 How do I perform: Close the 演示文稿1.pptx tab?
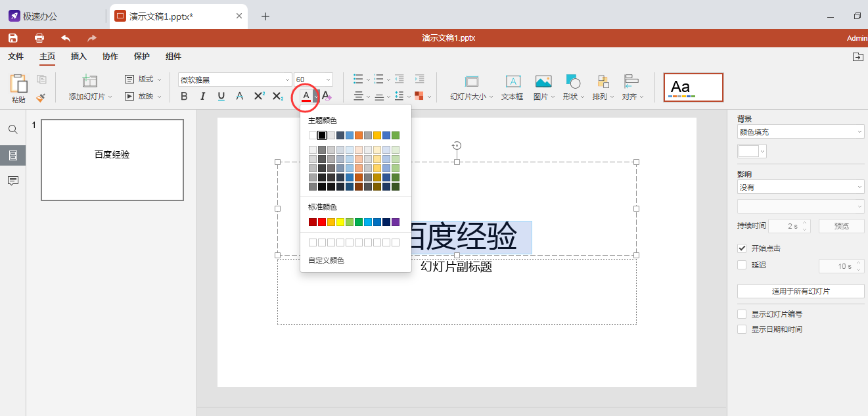pyautogui.click(x=239, y=16)
